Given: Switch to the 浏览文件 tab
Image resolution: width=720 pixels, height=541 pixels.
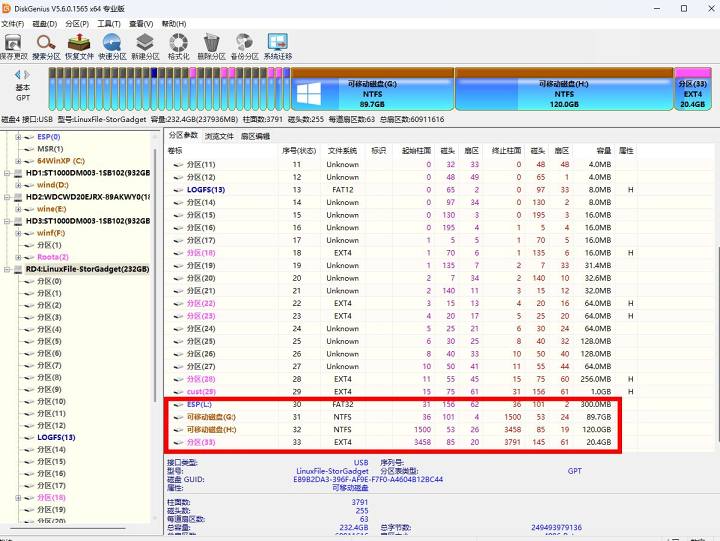Looking at the screenshot, I should point(219,136).
